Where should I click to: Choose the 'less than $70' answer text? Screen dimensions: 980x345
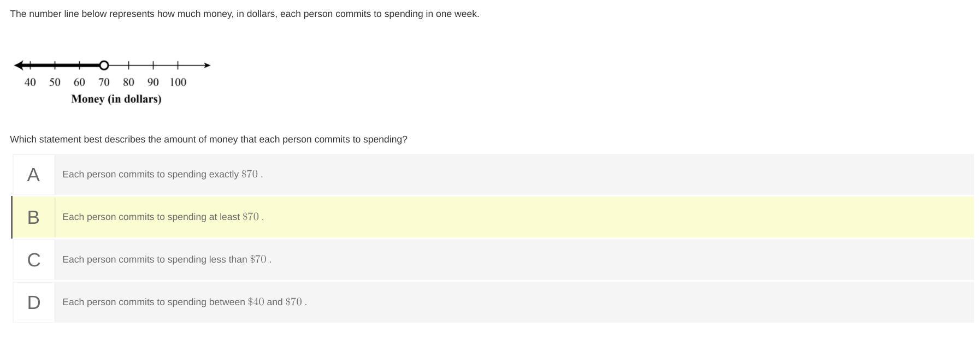(167, 260)
